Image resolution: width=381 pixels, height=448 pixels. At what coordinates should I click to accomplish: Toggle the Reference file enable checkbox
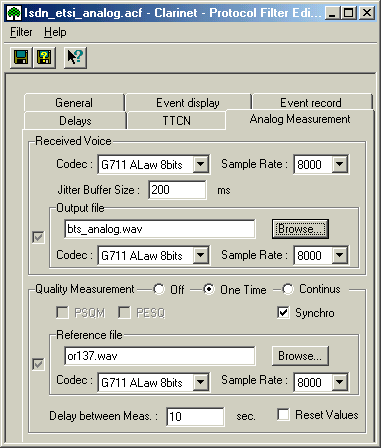pyautogui.click(x=38, y=364)
